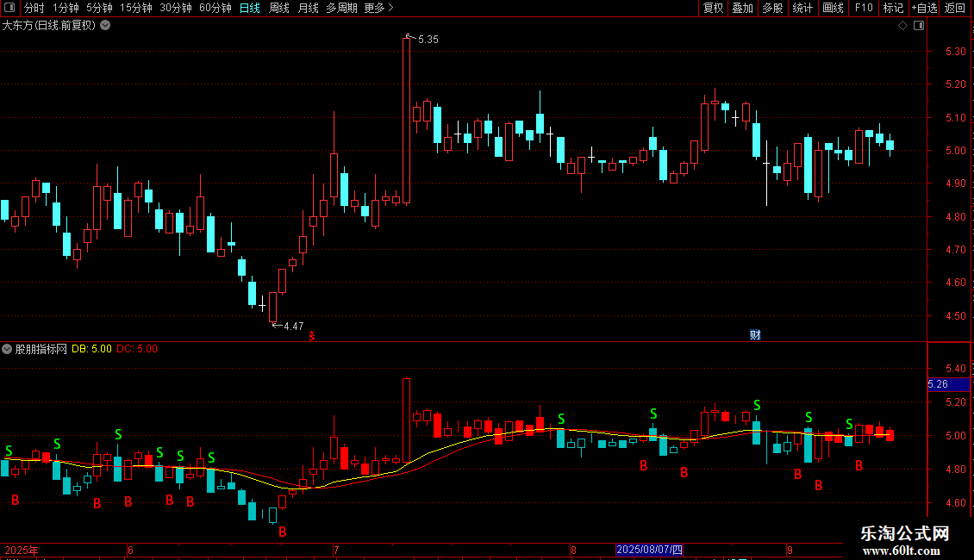Image resolution: width=974 pixels, height=560 pixels.
Task: Click the 5.35 high price label
Action: [x=428, y=40]
